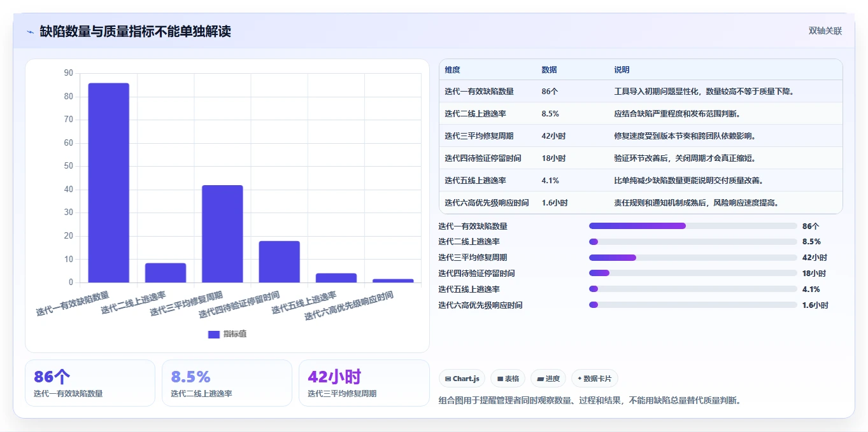Click the 双轴关联 label in the header
The height and width of the screenshot is (432, 868).
click(825, 31)
